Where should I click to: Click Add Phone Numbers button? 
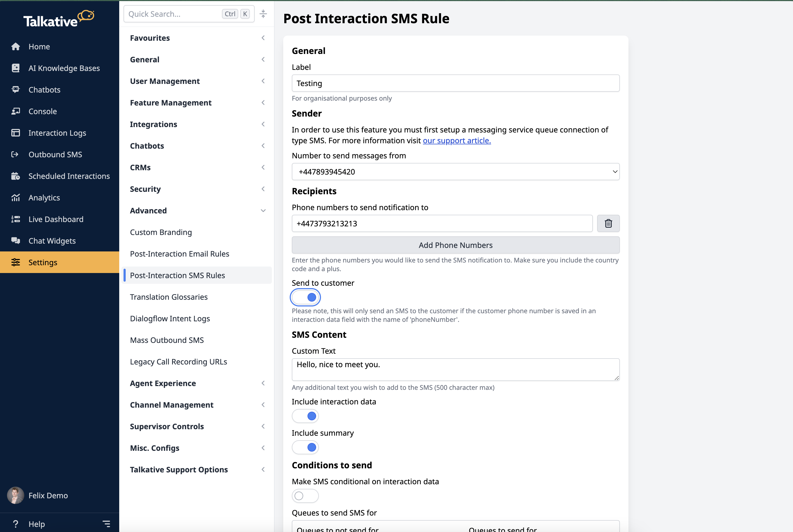(x=456, y=245)
